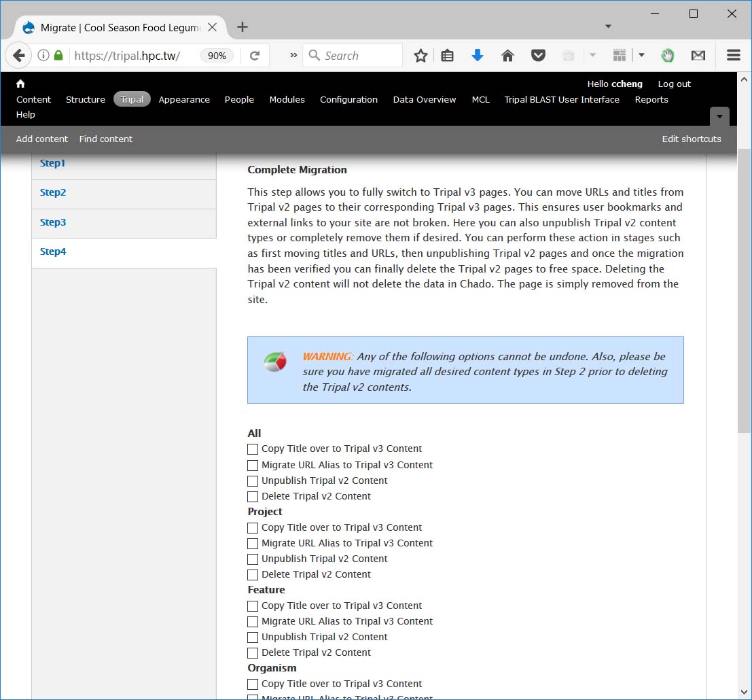Go to the browser home page icon

click(507, 56)
